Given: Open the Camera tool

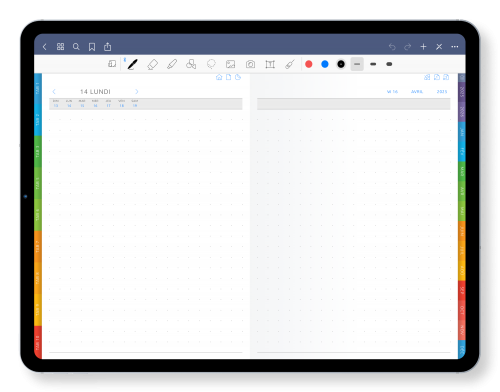Looking at the screenshot, I should [250, 64].
